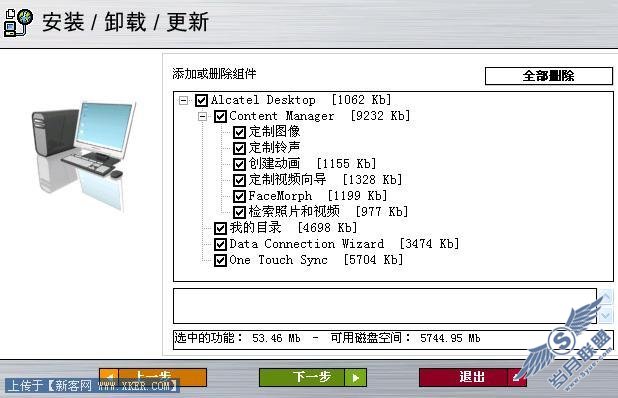
Task: Toggle the One Touch Sync checkbox
Action: click(x=220, y=260)
